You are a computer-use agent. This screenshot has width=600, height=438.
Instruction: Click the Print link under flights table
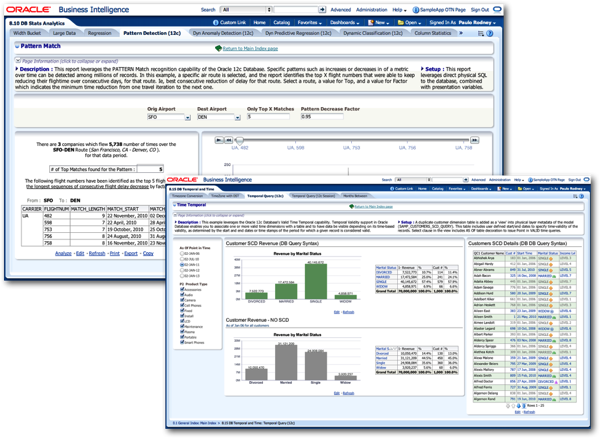tap(115, 253)
